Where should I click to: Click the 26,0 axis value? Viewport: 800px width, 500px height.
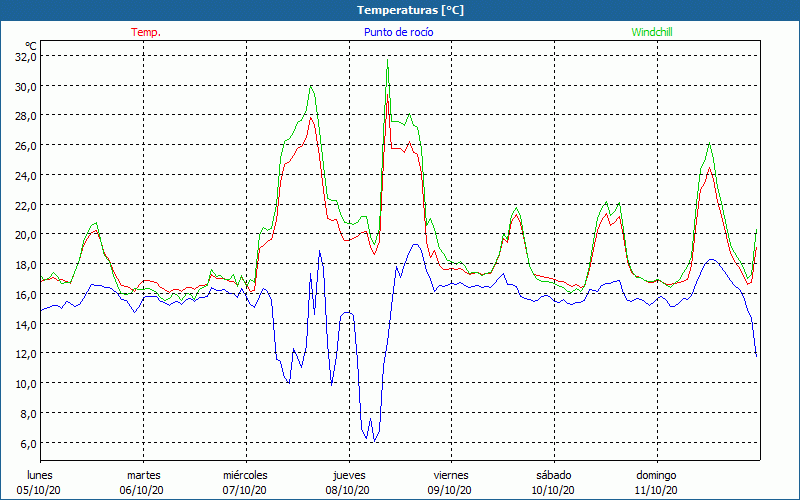click(x=26, y=146)
